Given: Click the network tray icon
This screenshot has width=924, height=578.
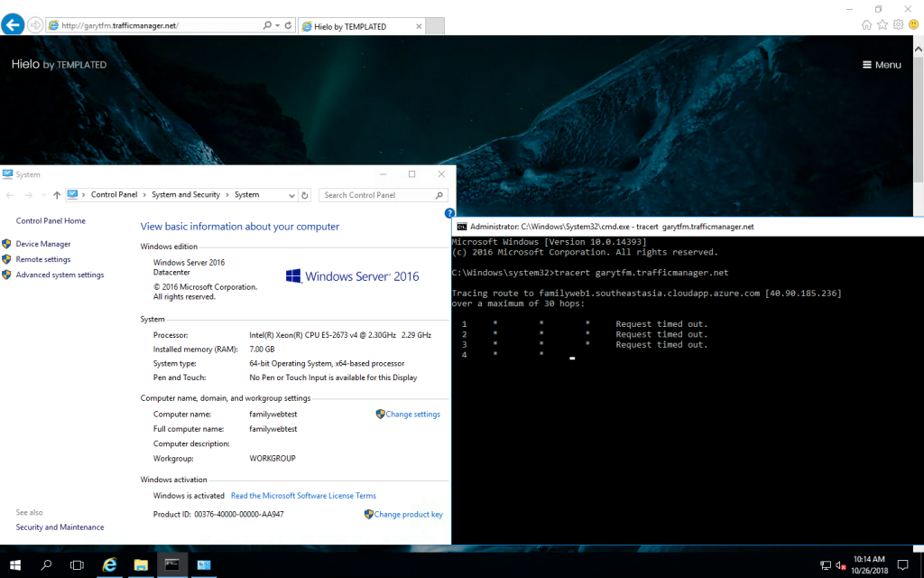Looking at the screenshot, I should (x=825, y=565).
